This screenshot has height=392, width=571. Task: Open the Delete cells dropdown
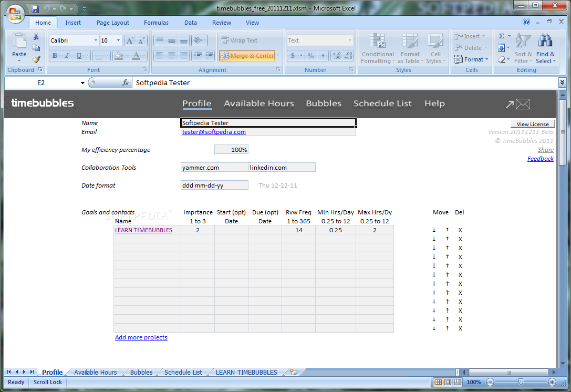[471, 48]
